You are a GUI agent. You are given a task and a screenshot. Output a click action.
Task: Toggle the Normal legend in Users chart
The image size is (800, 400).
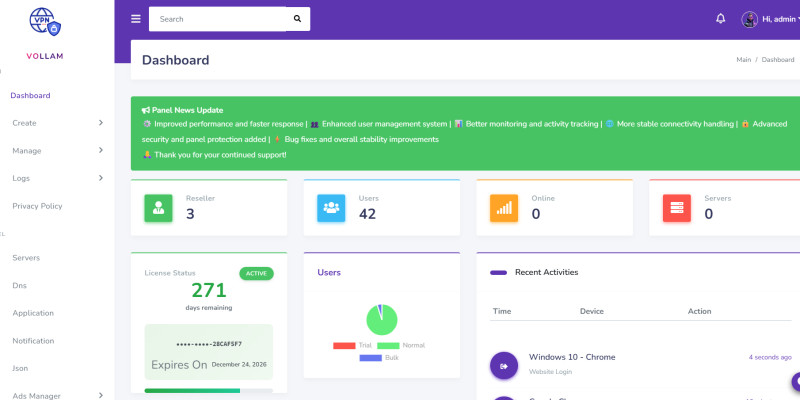point(400,345)
